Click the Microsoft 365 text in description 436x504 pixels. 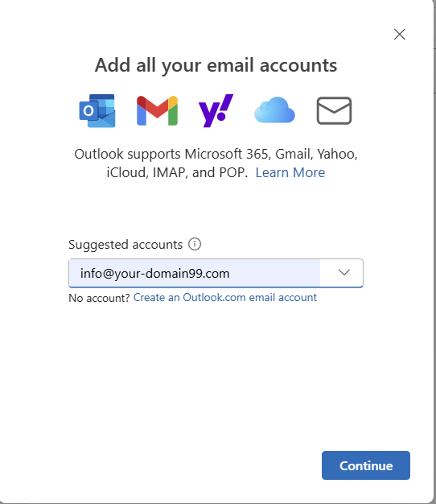click(226, 154)
